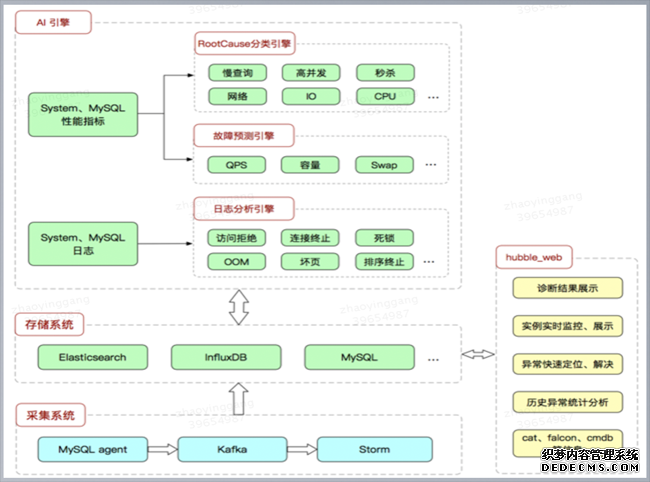Click the Elasticsearch storage box

(87, 357)
